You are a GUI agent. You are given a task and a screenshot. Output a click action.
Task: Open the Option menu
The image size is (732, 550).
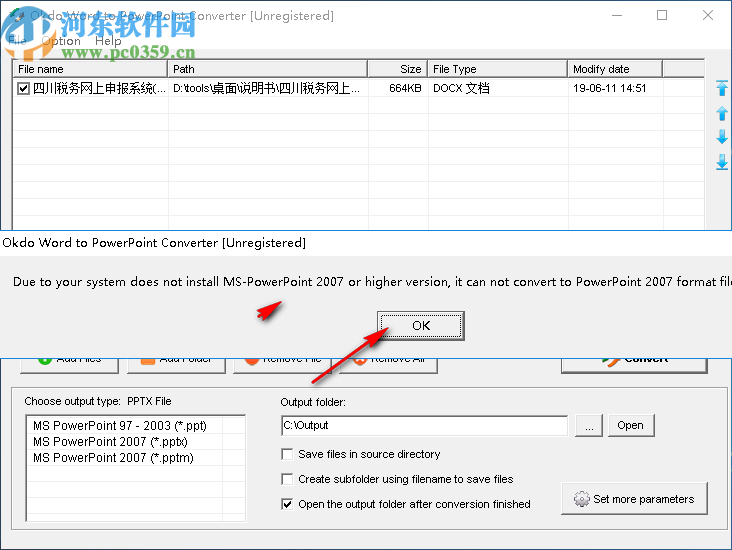(x=61, y=41)
